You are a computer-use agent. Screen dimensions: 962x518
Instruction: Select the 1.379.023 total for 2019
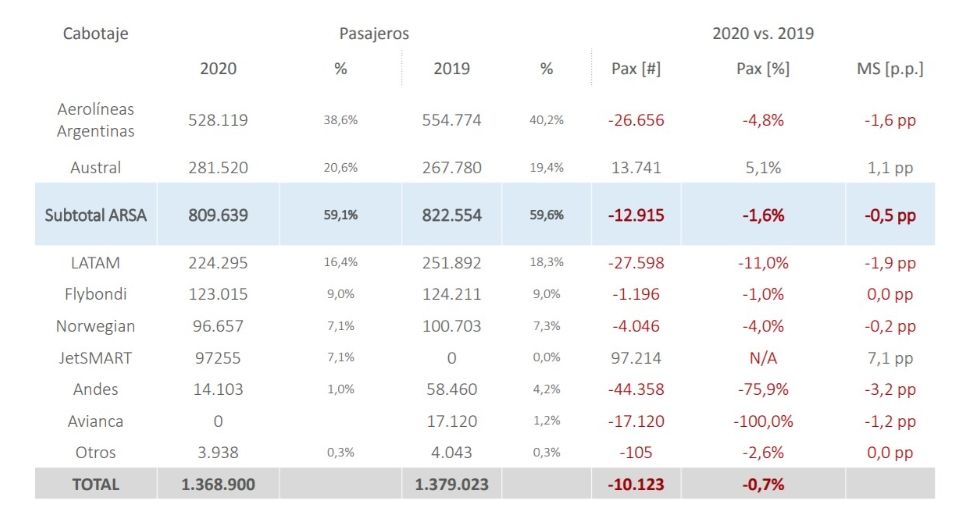point(453,484)
